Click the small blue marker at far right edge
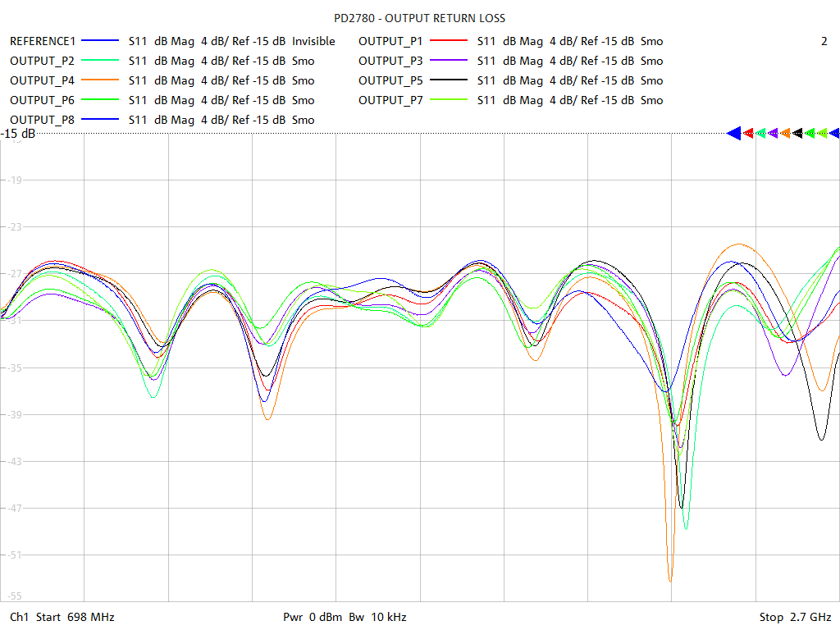 (834, 133)
